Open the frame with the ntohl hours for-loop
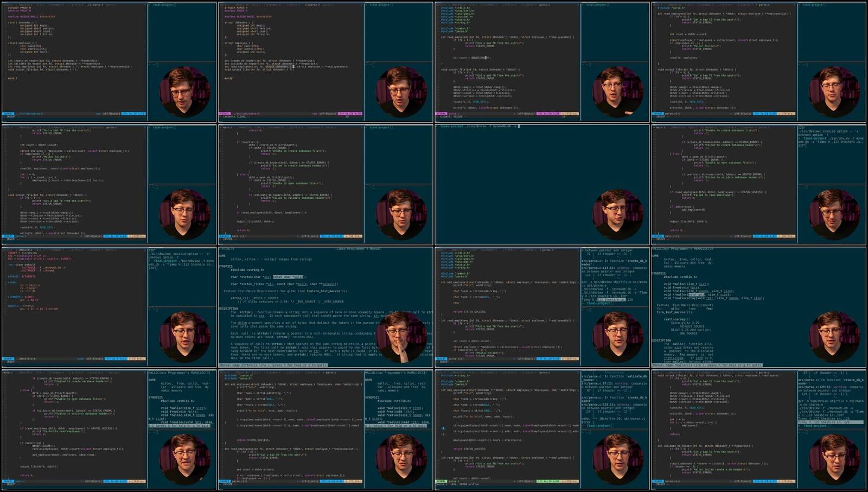The height and width of the screenshot is (492, 868). [109, 185]
